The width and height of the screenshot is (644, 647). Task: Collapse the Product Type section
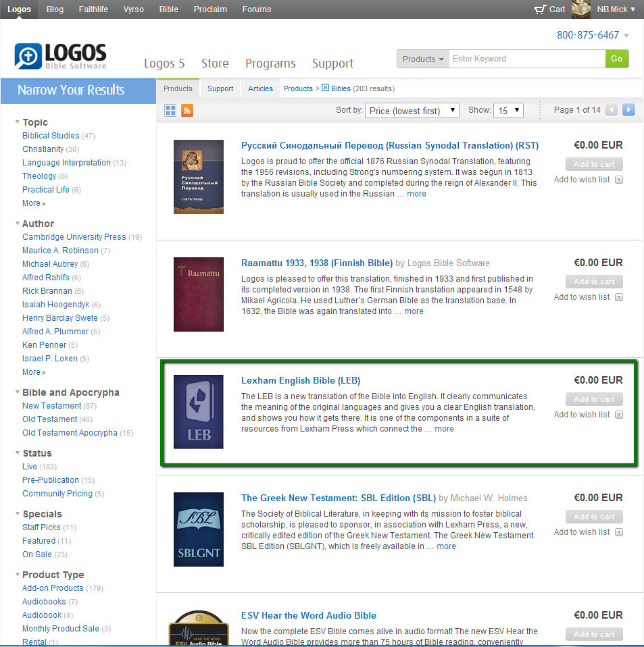(18, 574)
